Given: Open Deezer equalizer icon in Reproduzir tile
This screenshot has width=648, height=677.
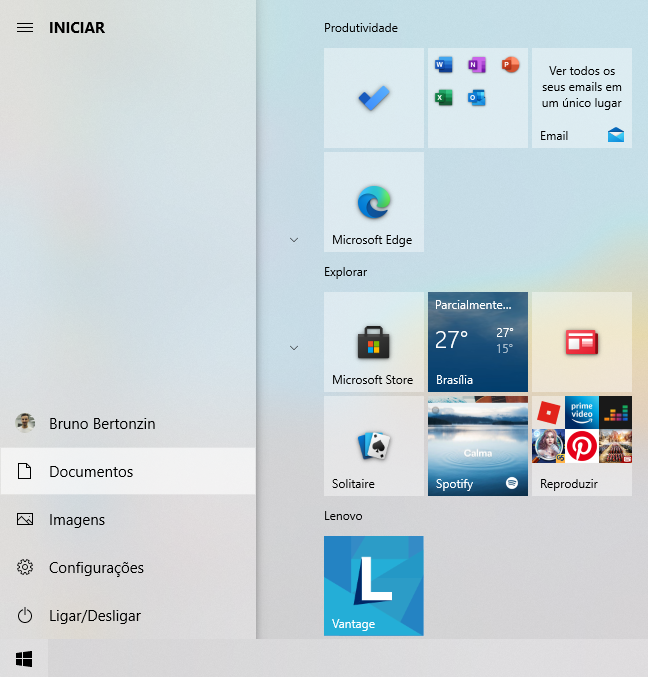Looking at the screenshot, I should (x=616, y=413).
